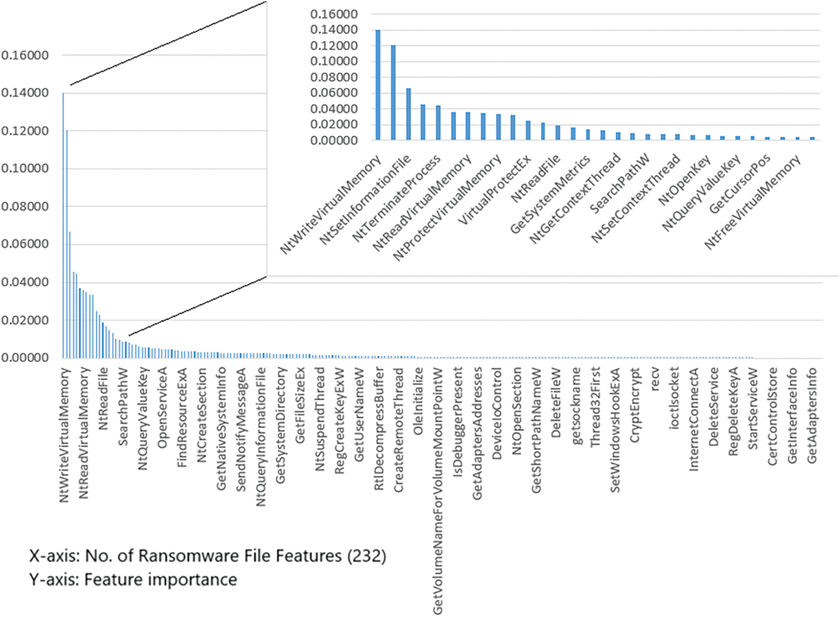The image size is (840, 617).
Task: Click the X-axis Ransomware File Features caption
Action: [208, 556]
